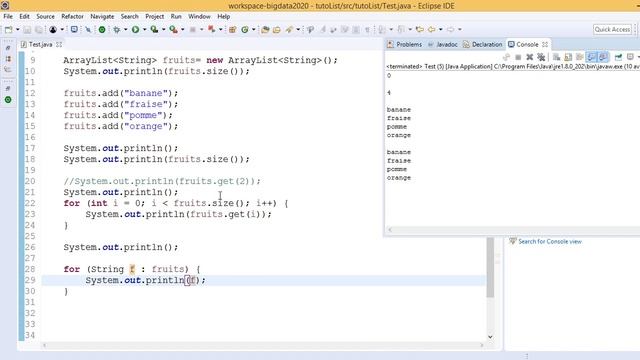640x360 pixels.
Task: Click the Coverage run icon after Run
Action: click(x=154, y=29)
